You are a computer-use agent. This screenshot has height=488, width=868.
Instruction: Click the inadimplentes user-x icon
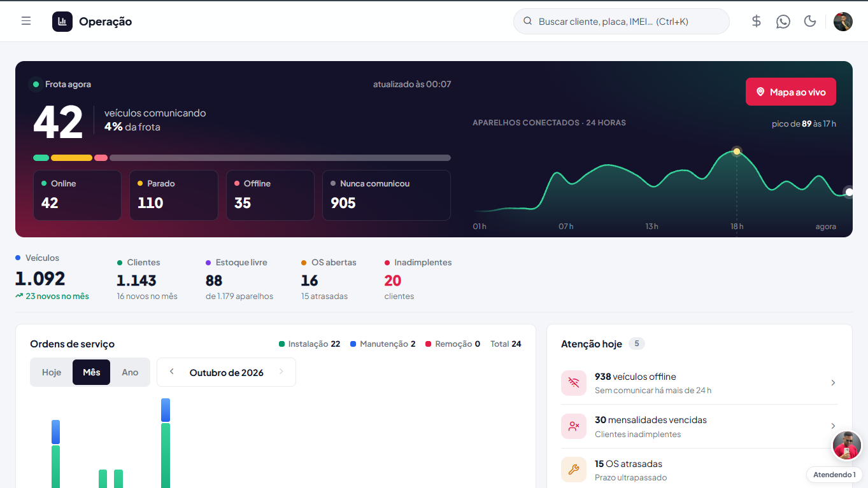(574, 426)
